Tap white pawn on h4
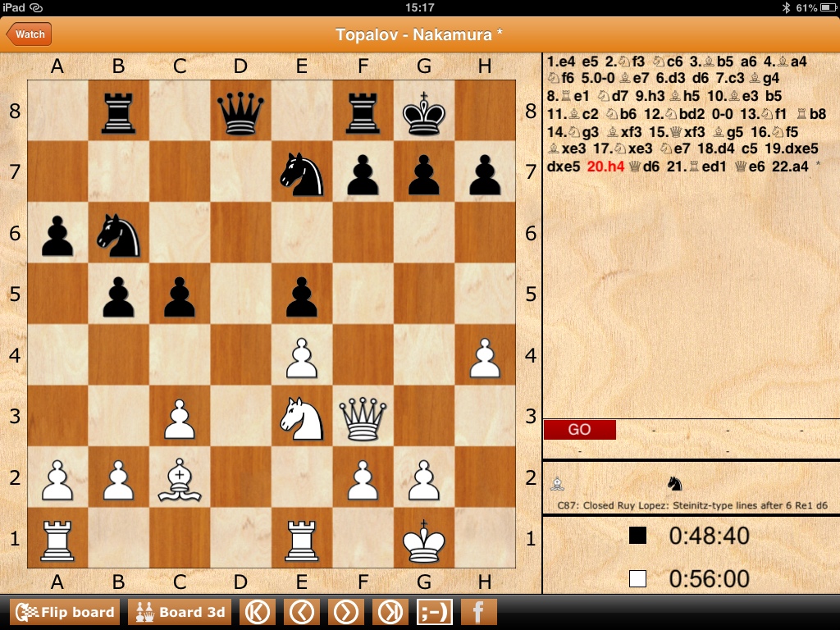This screenshot has height=630, width=840. pyautogui.click(x=485, y=356)
